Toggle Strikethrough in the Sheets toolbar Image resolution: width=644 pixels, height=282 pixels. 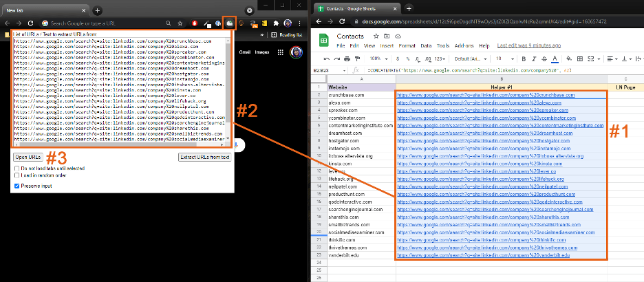click(544, 59)
